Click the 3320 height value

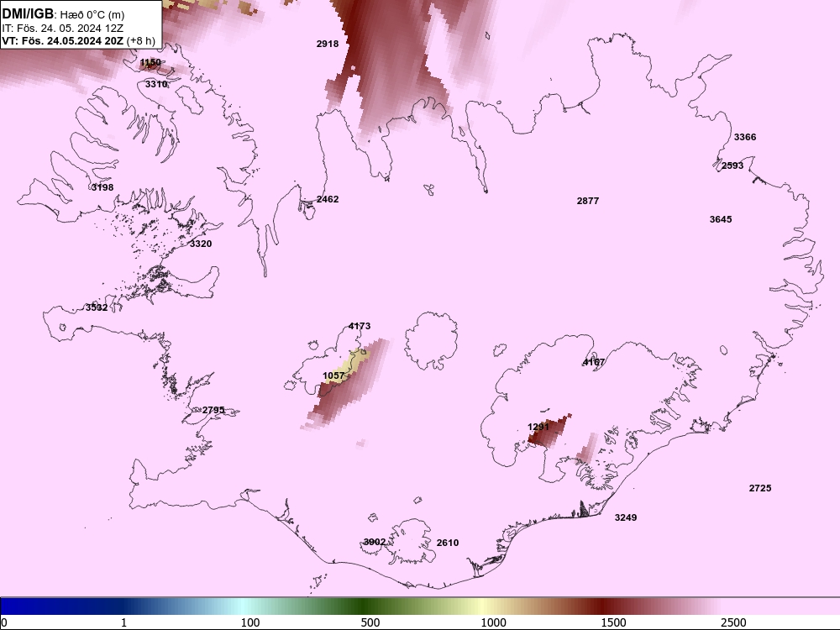tap(201, 244)
